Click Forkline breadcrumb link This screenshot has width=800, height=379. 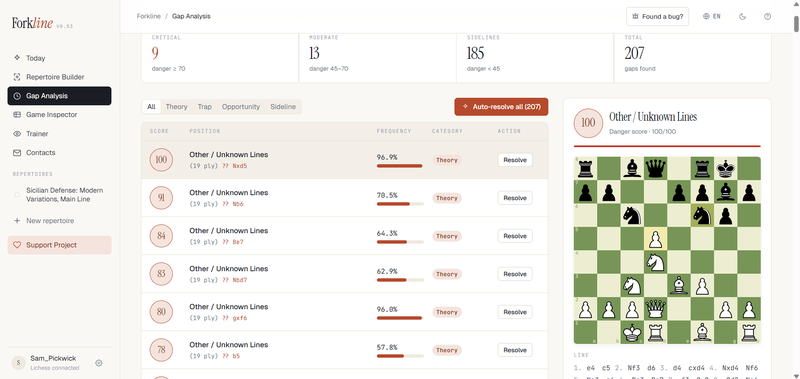point(148,16)
